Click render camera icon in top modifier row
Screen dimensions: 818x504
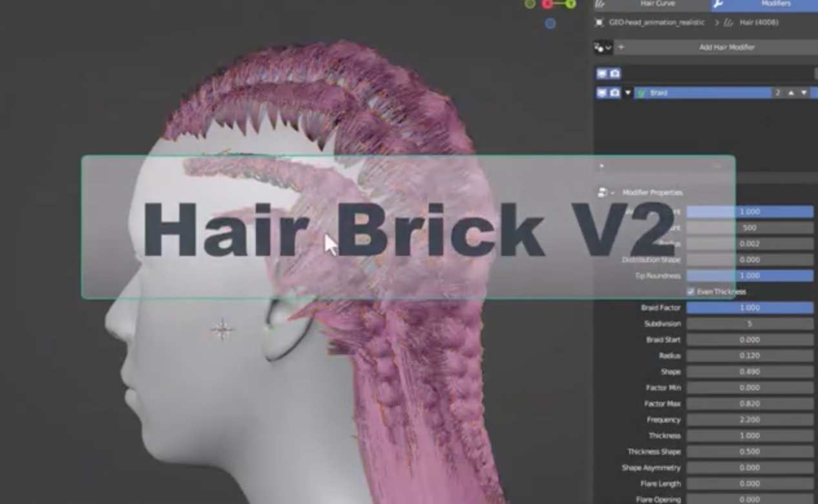[x=615, y=74]
